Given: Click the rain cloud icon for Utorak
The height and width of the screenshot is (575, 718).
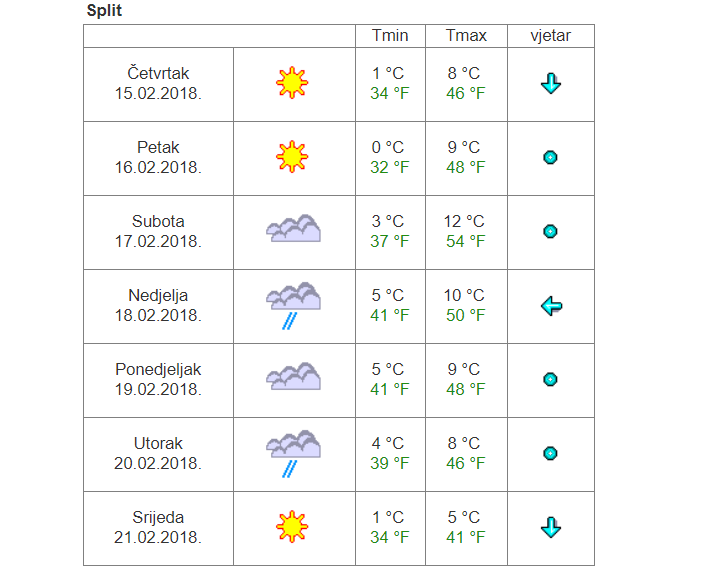Looking at the screenshot, I should [294, 454].
